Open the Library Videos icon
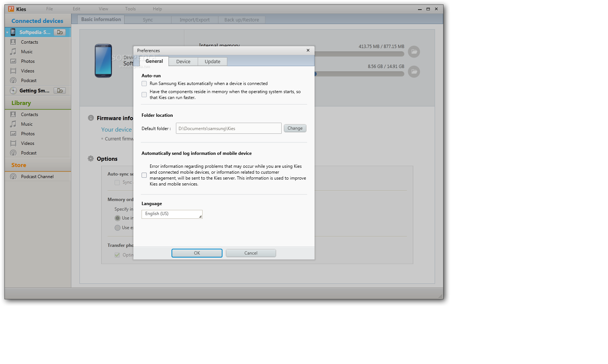The height and width of the screenshot is (364, 608). tap(13, 143)
